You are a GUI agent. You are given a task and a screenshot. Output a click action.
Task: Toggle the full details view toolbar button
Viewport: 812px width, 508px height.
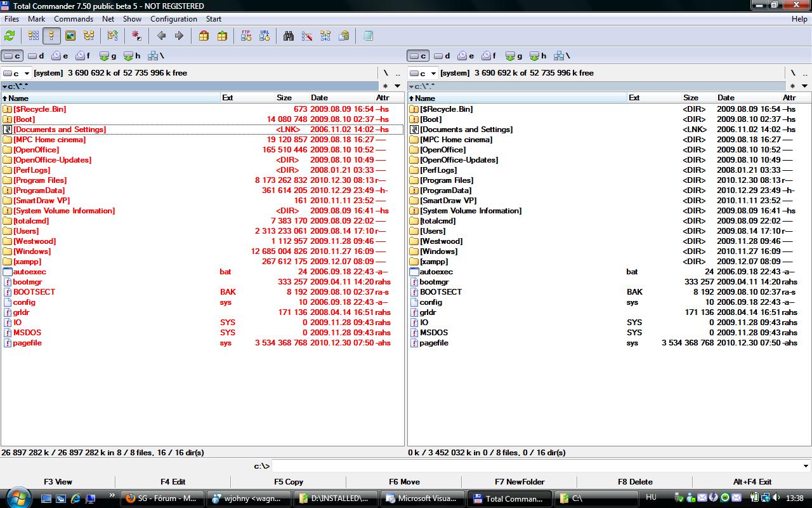pyautogui.click(x=52, y=36)
